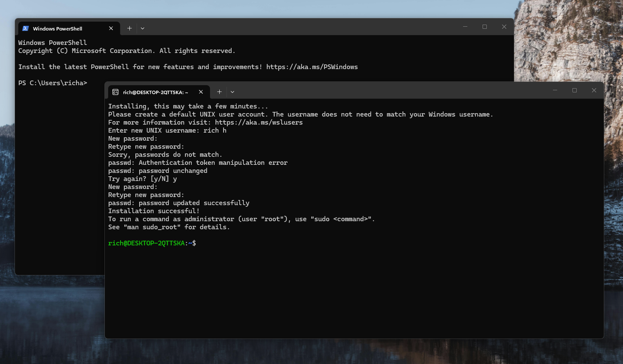Minimize the rich@DESKTOP-2QTTSKA terminal window
623x364 pixels.
click(x=555, y=90)
